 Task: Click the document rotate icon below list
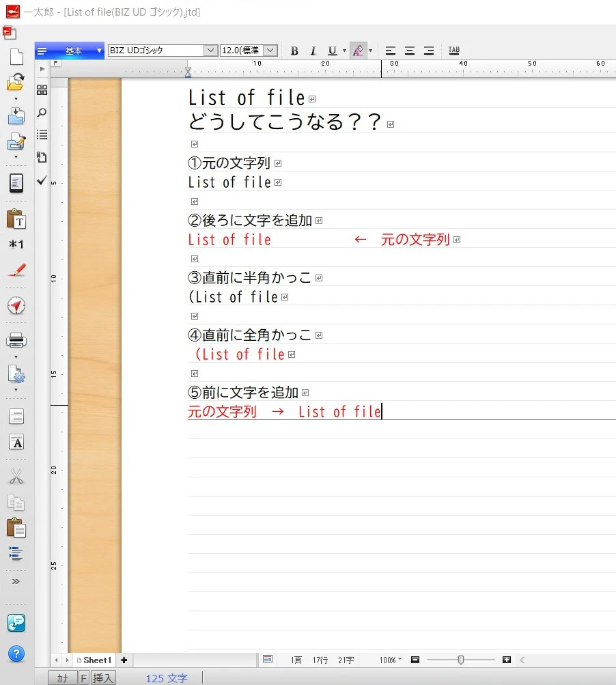[x=42, y=157]
